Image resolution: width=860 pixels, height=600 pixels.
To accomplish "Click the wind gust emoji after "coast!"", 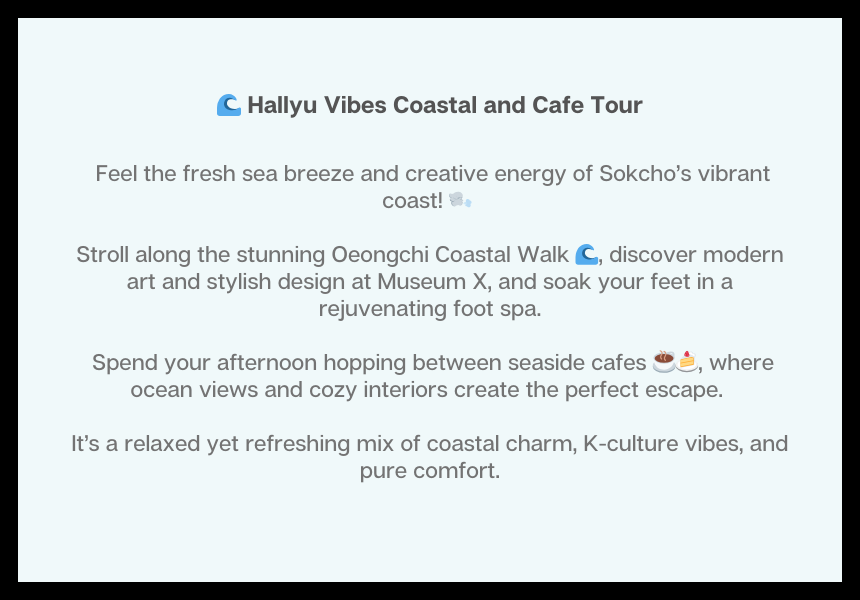I will point(460,200).
